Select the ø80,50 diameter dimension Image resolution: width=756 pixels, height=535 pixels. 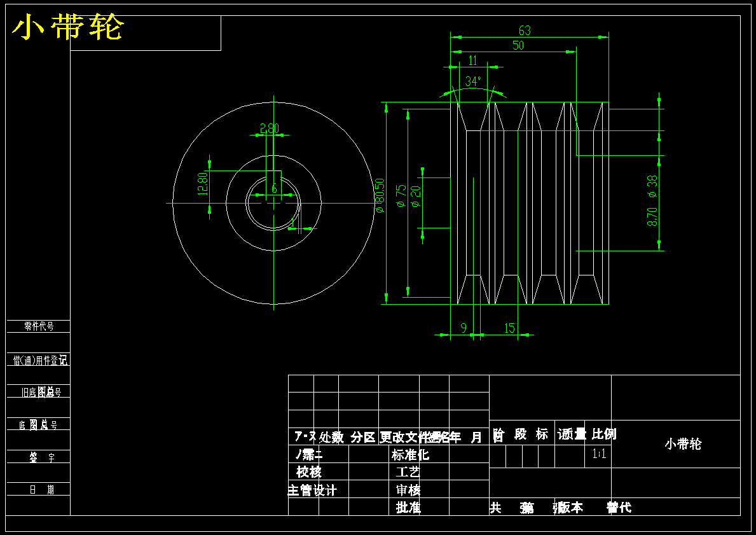click(x=380, y=195)
